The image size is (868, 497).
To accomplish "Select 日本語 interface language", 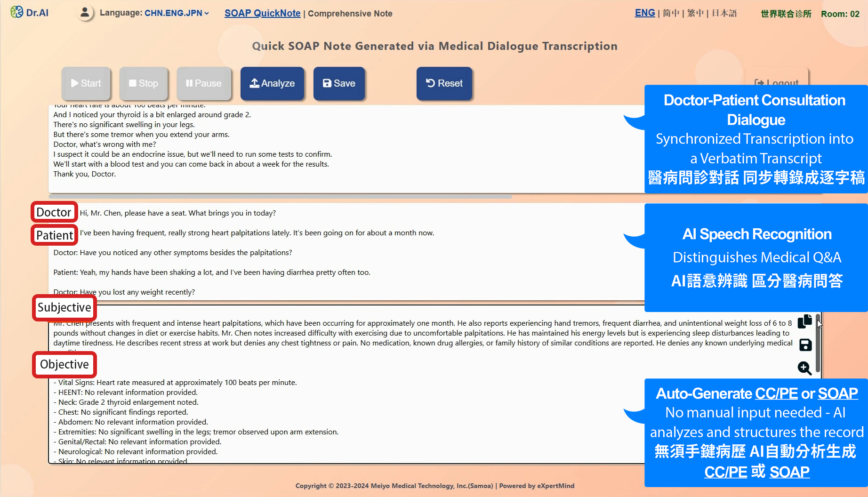I will click(724, 13).
